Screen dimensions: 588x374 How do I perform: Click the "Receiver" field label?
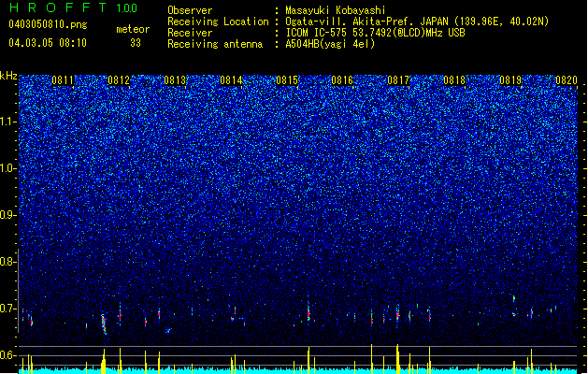(190, 33)
